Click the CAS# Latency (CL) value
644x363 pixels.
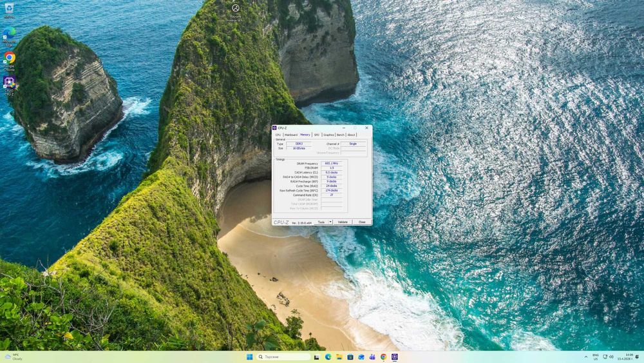332,173
